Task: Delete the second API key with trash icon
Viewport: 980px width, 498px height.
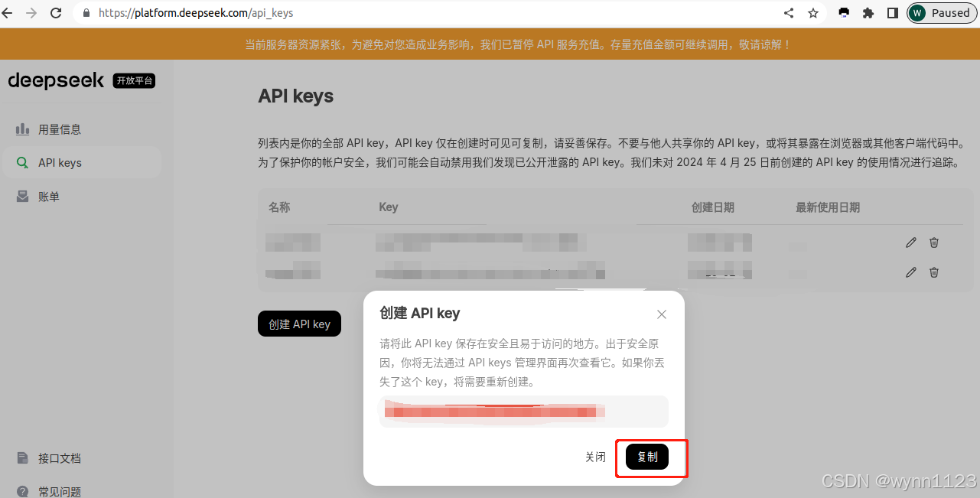Action: pyautogui.click(x=934, y=272)
